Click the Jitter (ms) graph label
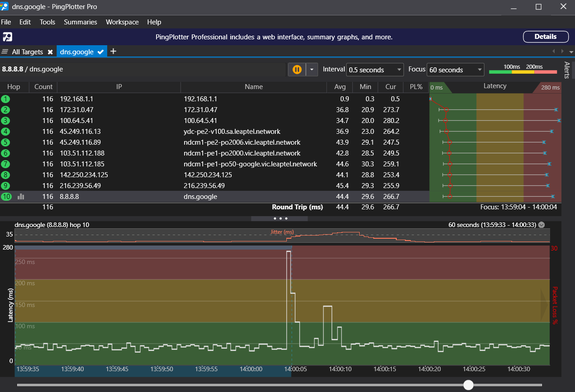The image size is (575, 392). tap(282, 232)
